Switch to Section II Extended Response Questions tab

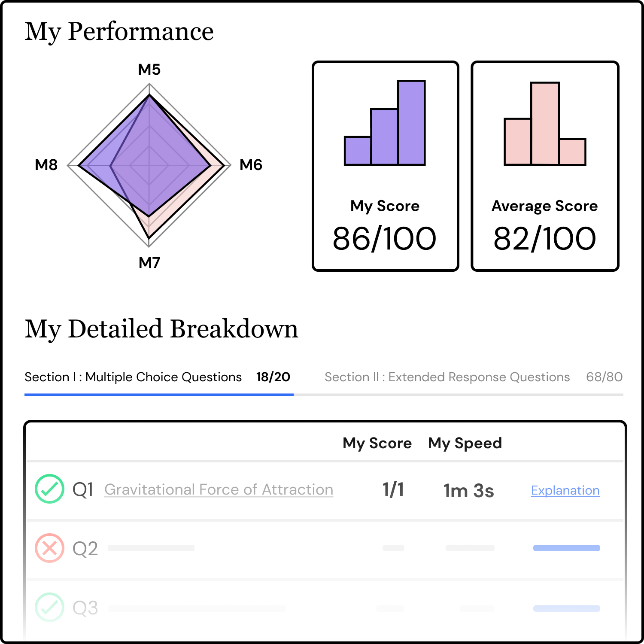pyautogui.click(x=447, y=377)
